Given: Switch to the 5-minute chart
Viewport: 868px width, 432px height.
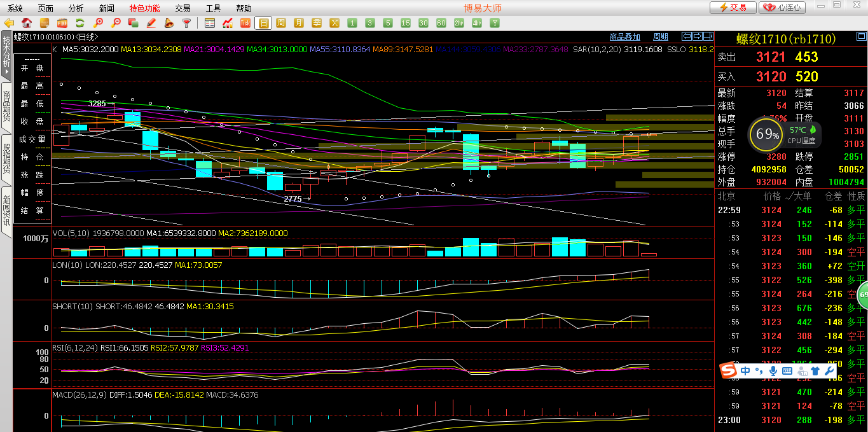Looking at the screenshot, I should [388, 23].
